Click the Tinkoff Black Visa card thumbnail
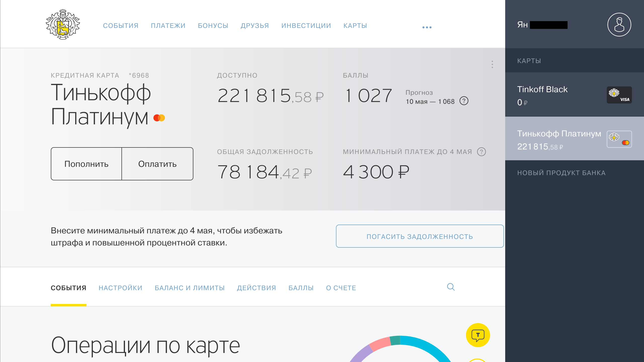 click(x=619, y=95)
